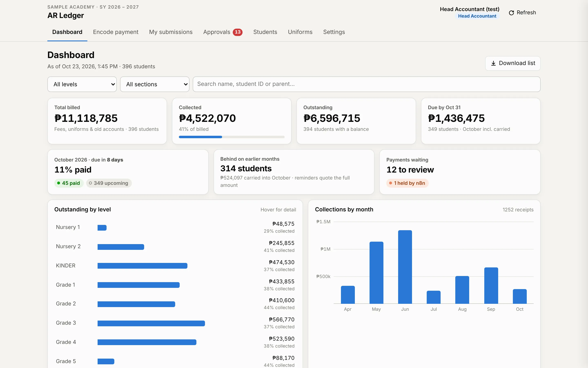The width and height of the screenshot is (588, 368).
Task: Click the Sep bar in Collections chart
Action: tap(491, 285)
